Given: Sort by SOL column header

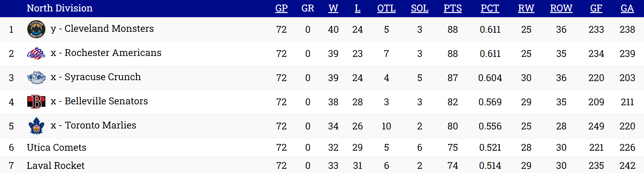Looking at the screenshot, I should [x=419, y=8].
